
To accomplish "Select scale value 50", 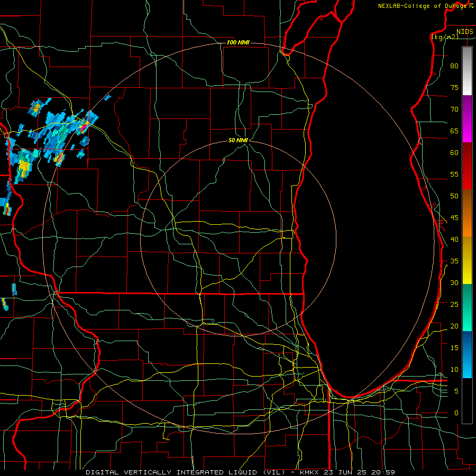I will [454, 196].
